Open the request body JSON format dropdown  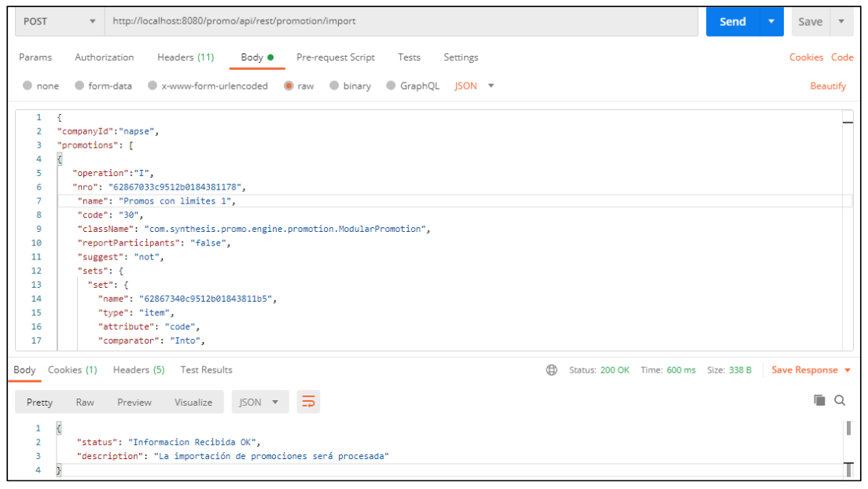click(474, 86)
